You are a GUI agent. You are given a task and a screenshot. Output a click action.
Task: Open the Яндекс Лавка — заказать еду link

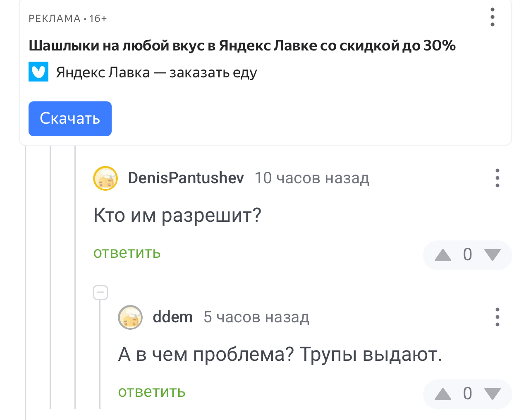click(x=156, y=72)
